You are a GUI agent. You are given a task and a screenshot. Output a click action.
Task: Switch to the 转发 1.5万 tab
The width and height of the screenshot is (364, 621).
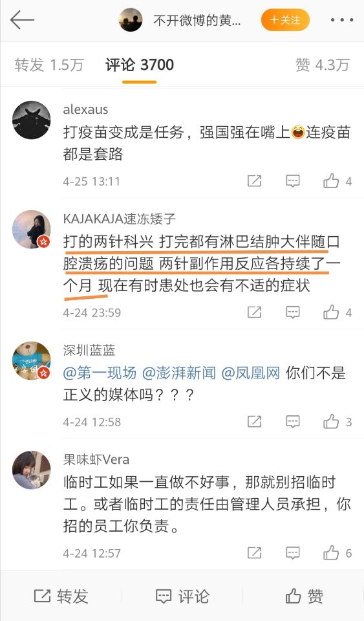49,65
